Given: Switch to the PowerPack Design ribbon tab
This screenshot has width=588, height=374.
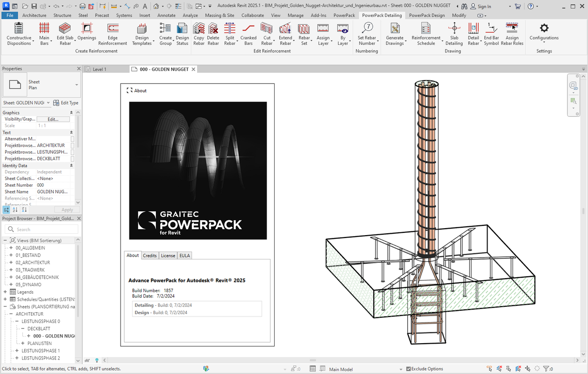Looking at the screenshot, I should coord(427,15).
